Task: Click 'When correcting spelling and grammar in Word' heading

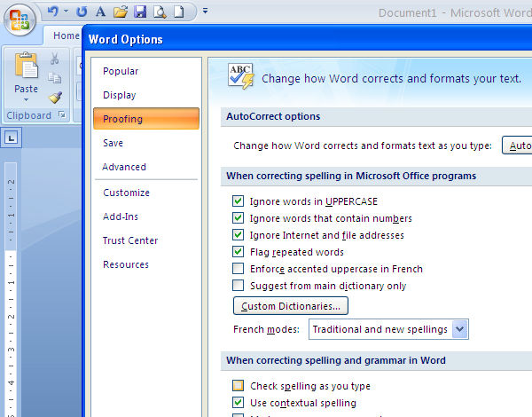Action: coord(336,360)
